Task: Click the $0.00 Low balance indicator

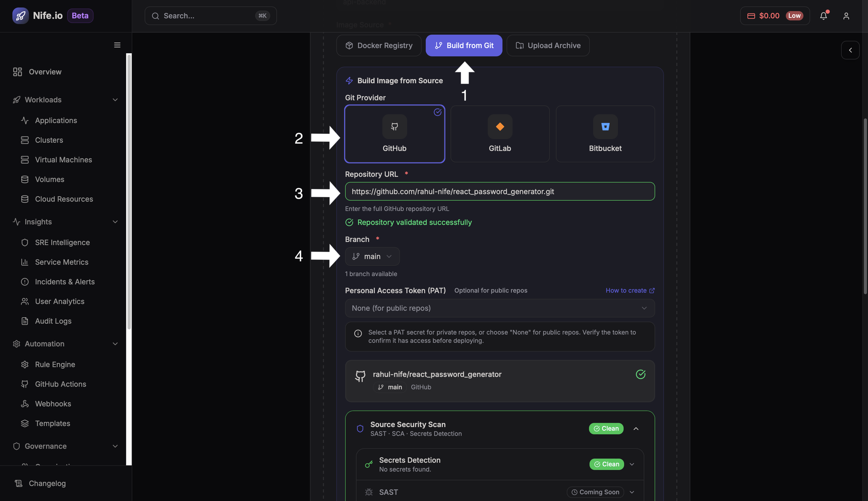Action: tap(774, 16)
